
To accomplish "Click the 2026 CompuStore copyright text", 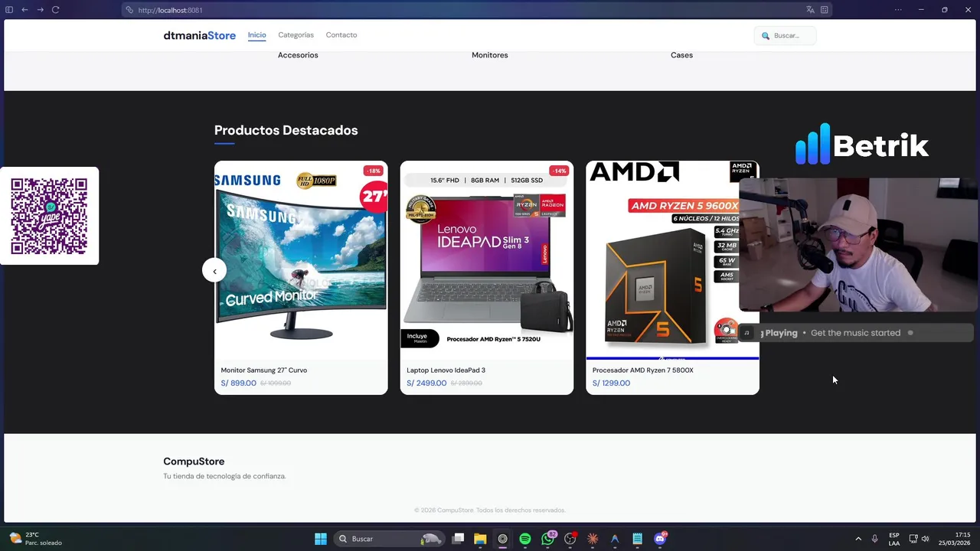I will pos(490,510).
